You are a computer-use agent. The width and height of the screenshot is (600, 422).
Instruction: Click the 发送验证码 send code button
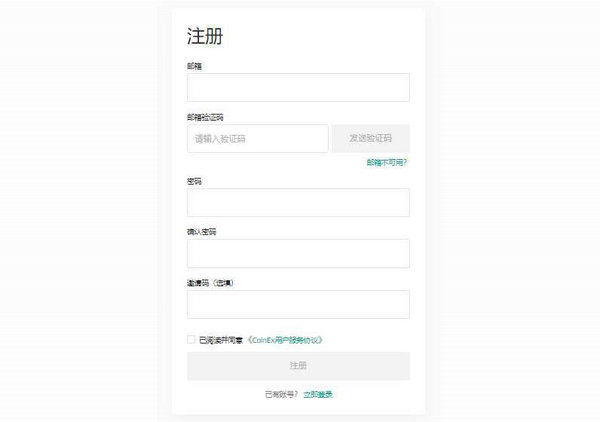point(370,138)
